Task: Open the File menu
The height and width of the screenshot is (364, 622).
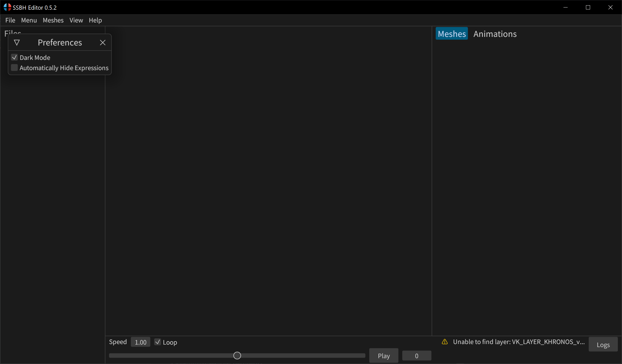Action: (x=10, y=20)
